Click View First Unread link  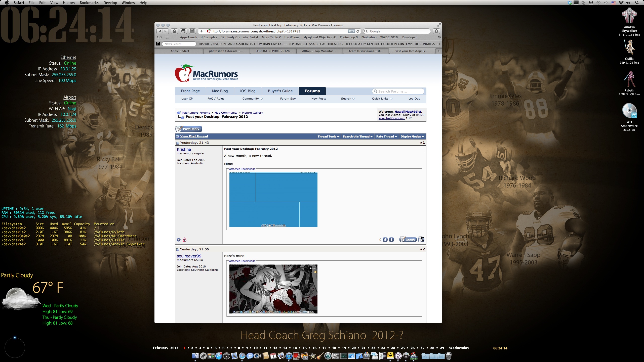tap(194, 136)
